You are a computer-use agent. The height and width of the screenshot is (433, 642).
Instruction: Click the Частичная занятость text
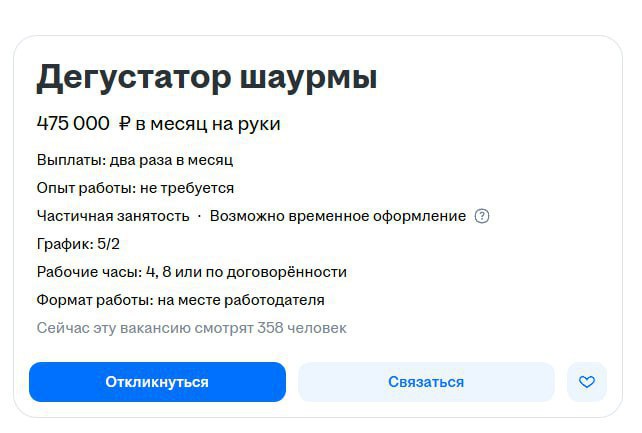tap(113, 216)
